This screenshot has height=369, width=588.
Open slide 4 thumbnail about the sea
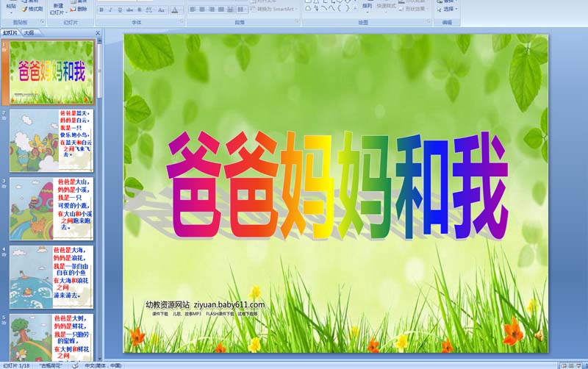(51, 276)
